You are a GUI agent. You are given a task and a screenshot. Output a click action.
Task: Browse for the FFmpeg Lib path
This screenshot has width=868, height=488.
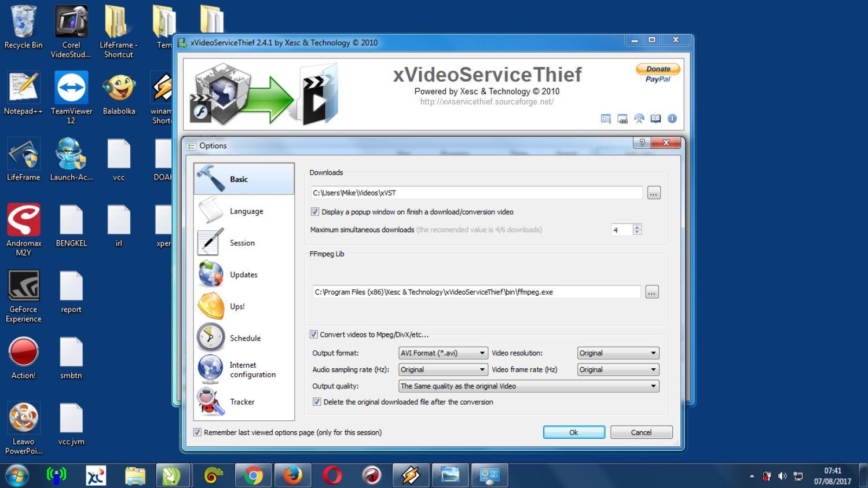[x=652, y=292]
